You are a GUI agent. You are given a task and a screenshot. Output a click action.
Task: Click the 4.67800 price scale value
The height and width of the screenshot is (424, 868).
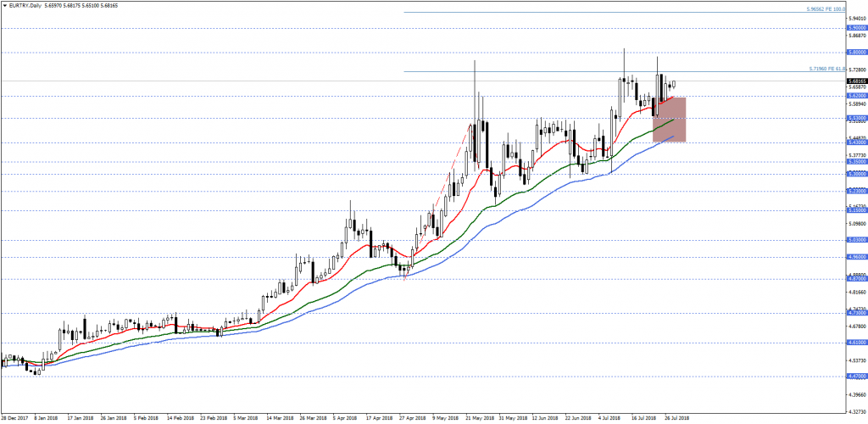(x=857, y=326)
